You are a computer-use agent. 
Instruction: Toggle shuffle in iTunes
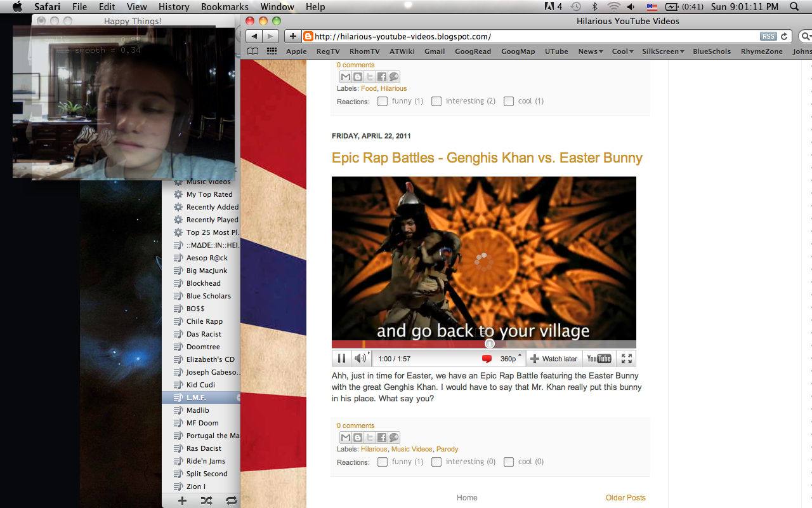coord(207,500)
